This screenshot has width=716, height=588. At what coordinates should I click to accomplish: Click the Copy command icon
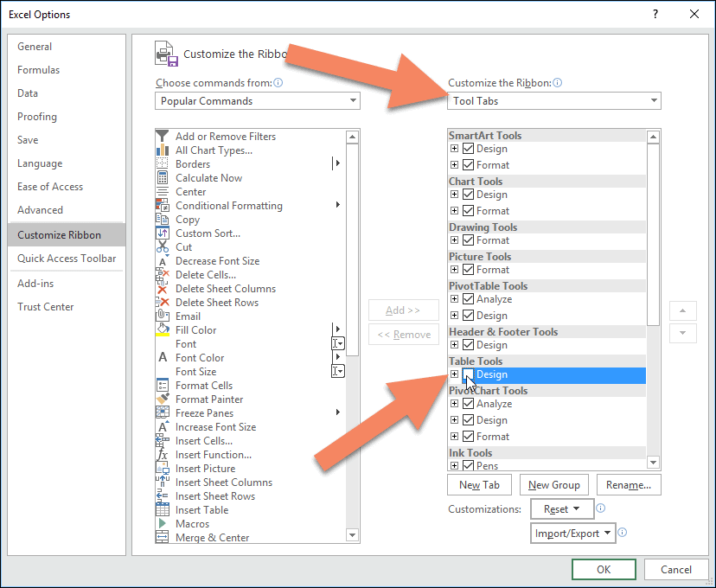162,219
